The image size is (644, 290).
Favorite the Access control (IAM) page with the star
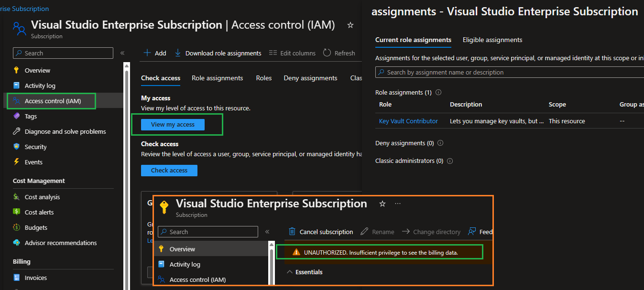point(350,25)
